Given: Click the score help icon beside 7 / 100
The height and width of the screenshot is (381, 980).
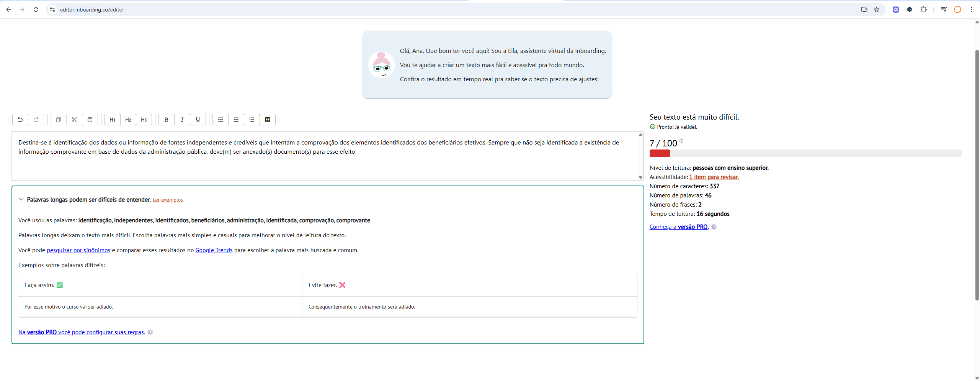Looking at the screenshot, I should [x=681, y=141].
